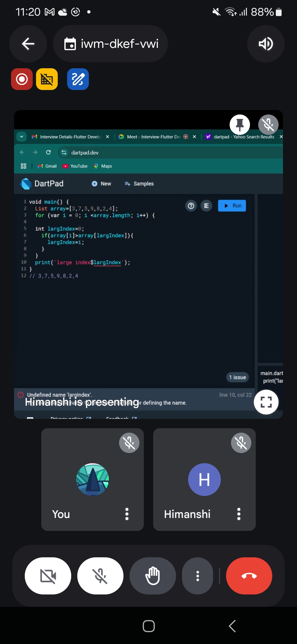Image resolution: width=297 pixels, height=644 pixels.
Task: Tap the red recording indicator icon
Action: (x=22, y=79)
